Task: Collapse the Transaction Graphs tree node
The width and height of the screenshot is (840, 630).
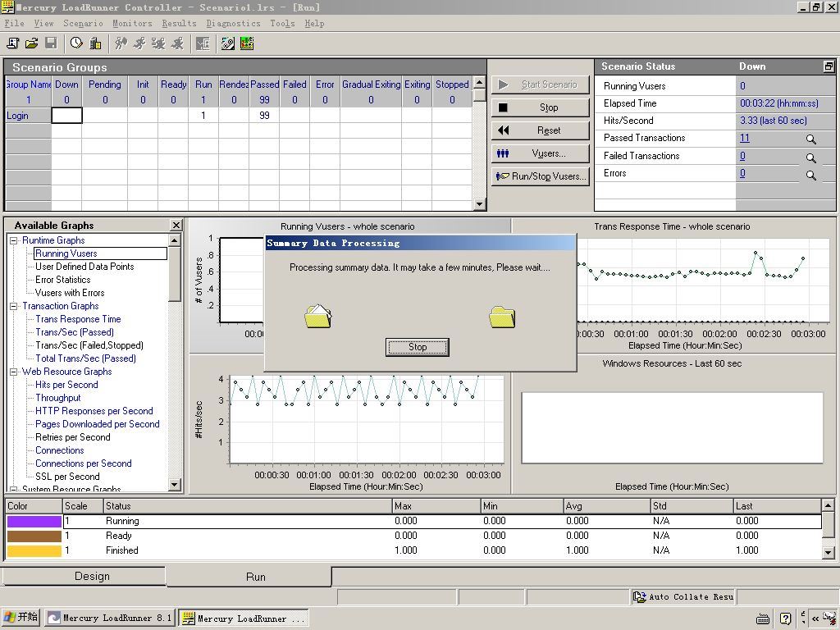Action: click(14, 307)
